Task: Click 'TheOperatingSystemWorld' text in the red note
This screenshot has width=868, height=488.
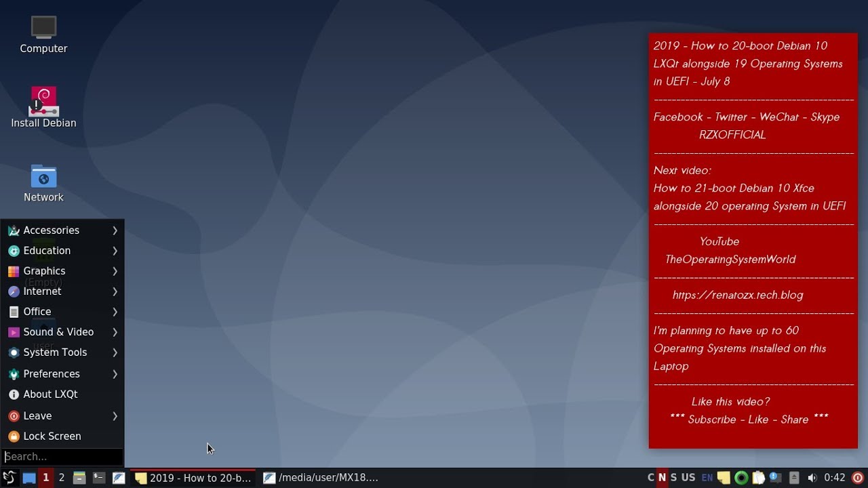Action: tap(730, 260)
